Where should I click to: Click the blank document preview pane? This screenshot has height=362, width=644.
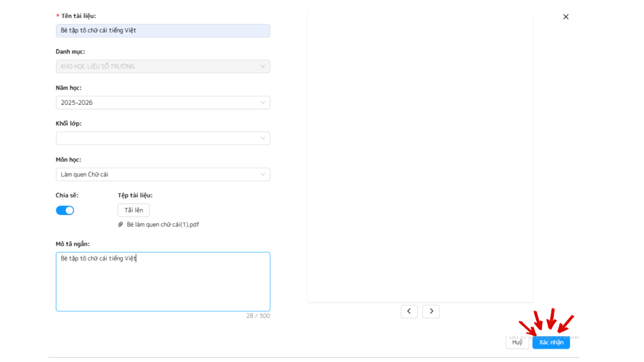(x=420, y=157)
